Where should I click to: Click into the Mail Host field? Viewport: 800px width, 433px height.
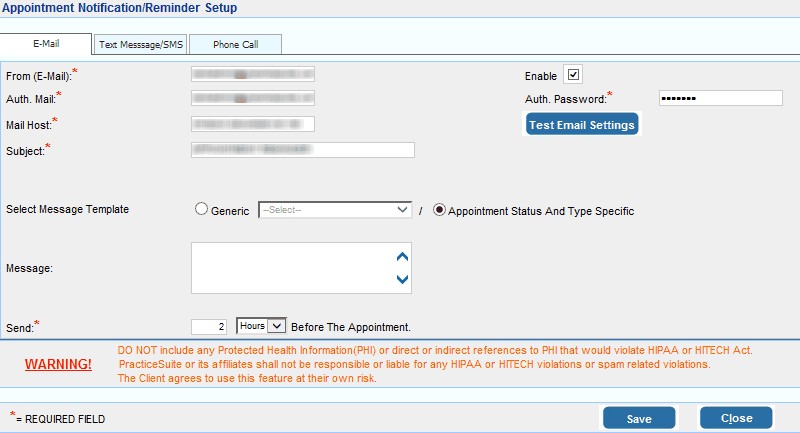click(x=252, y=124)
